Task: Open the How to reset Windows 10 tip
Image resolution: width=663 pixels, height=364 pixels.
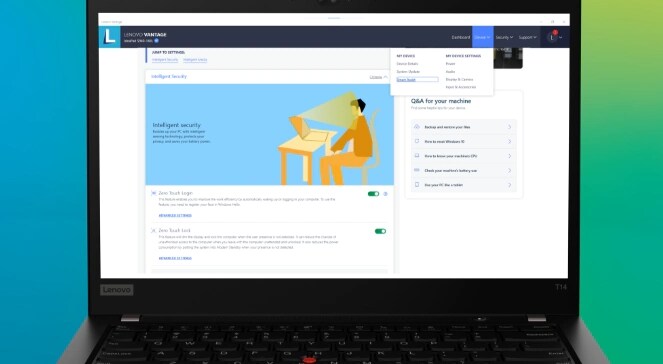Action: tap(463, 142)
